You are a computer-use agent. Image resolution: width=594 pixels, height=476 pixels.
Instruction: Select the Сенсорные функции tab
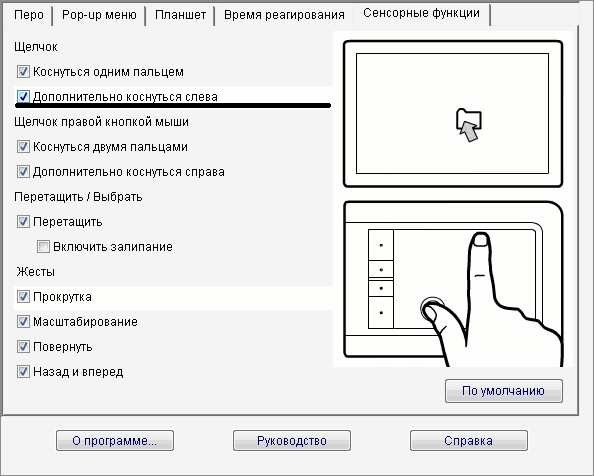click(x=421, y=13)
